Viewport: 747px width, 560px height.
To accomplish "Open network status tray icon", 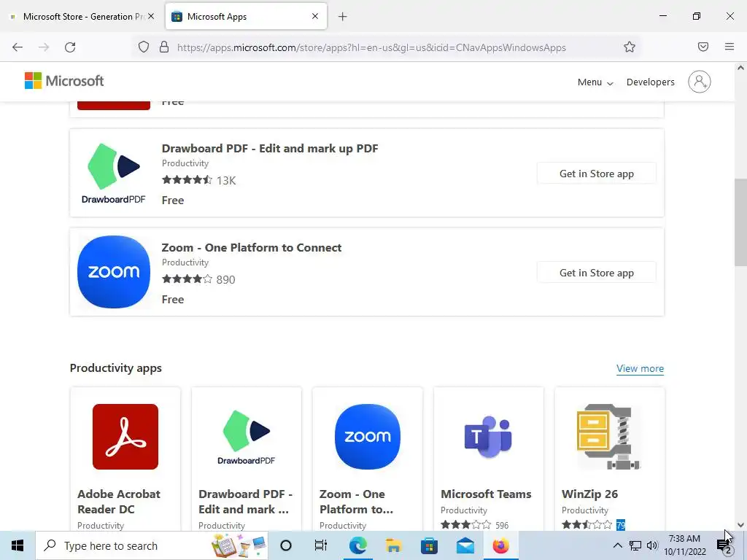I will click(x=635, y=545).
